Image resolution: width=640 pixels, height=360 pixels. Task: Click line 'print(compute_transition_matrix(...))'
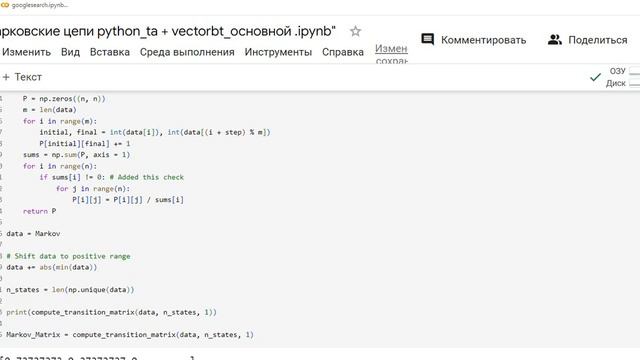pos(111,312)
